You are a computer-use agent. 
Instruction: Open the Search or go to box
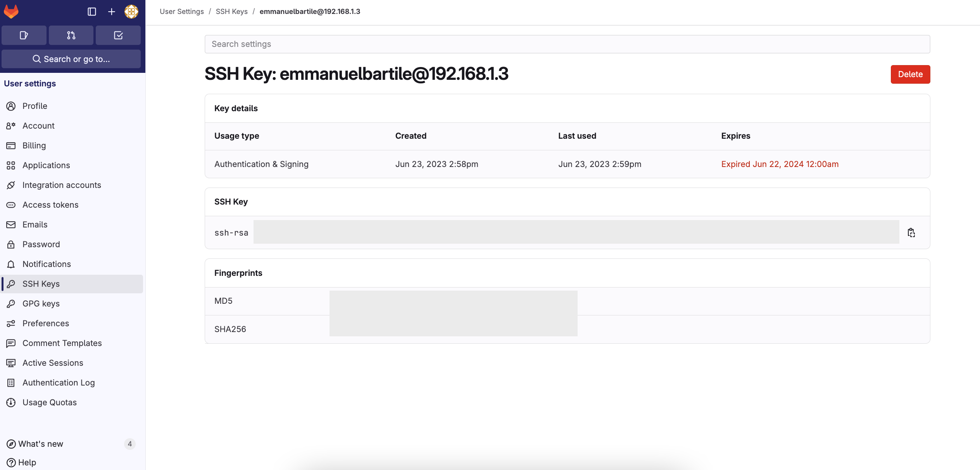[x=71, y=59]
